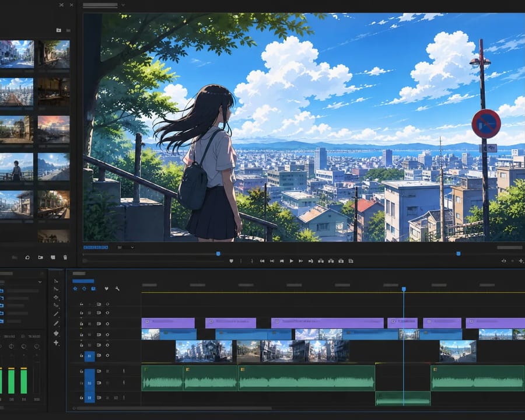The image size is (525, 420).
Task: Select the Ripple Edit tool
Action: (x=56, y=297)
